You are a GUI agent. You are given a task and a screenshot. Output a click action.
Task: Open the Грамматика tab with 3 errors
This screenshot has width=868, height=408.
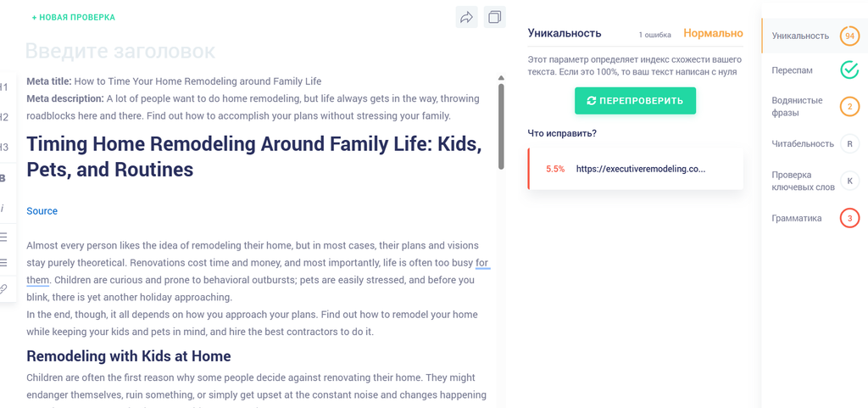815,218
